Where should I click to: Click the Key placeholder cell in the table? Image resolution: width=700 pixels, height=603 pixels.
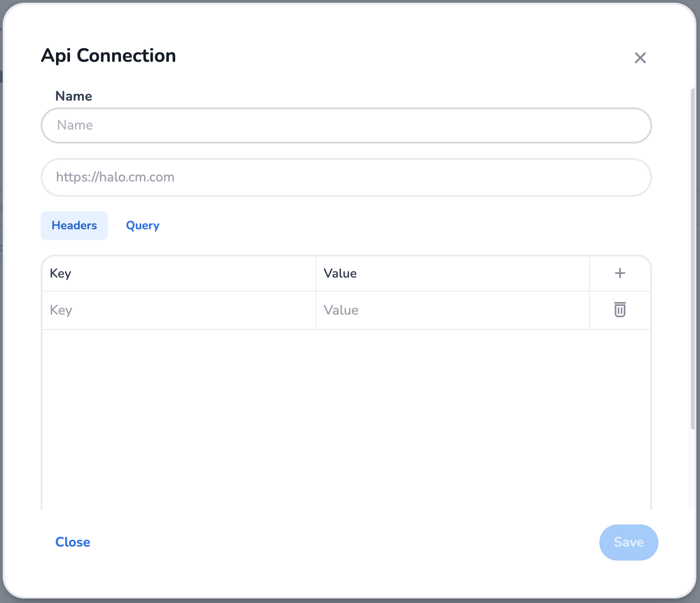pyautogui.click(x=179, y=311)
